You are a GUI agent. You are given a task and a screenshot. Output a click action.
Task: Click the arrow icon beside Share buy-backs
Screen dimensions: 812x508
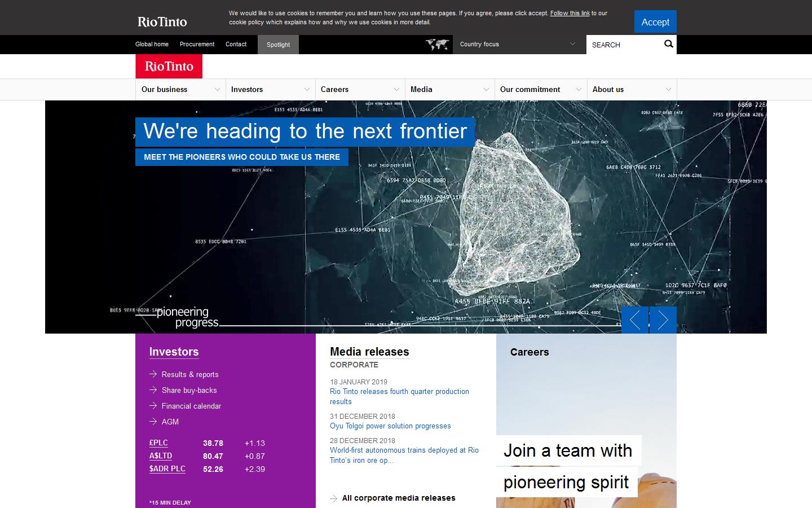click(x=153, y=390)
